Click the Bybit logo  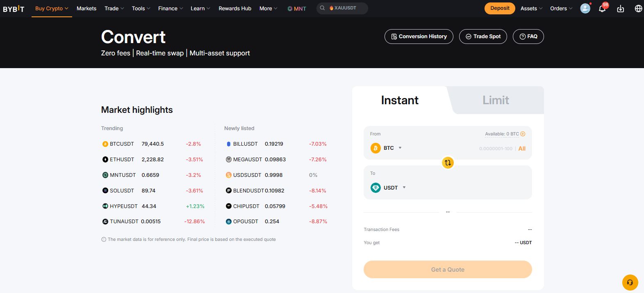[14, 9]
